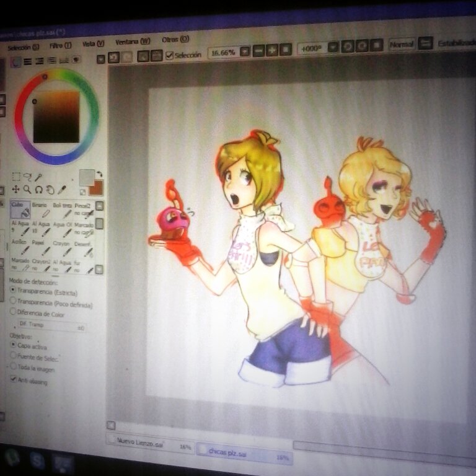Click the brown background color swatch

96,188
